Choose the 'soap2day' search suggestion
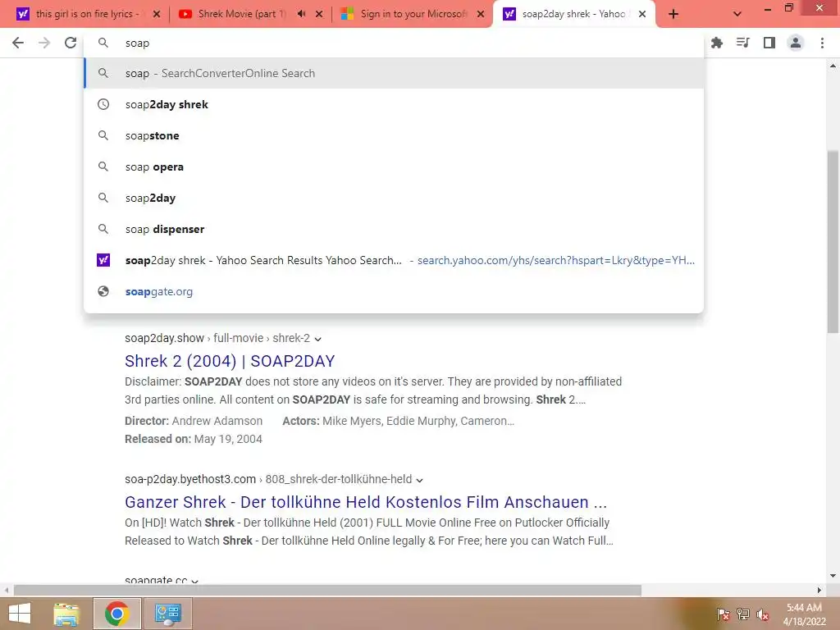The height and width of the screenshot is (630, 840). point(394,198)
